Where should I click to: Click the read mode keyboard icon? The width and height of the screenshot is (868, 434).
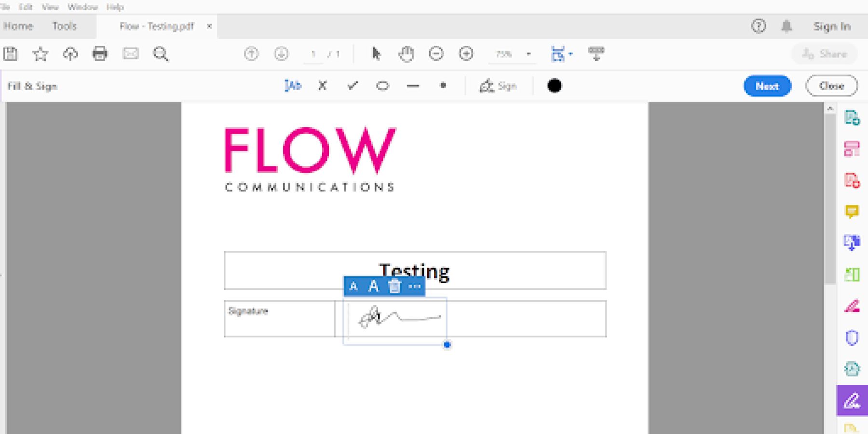(x=596, y=54)
